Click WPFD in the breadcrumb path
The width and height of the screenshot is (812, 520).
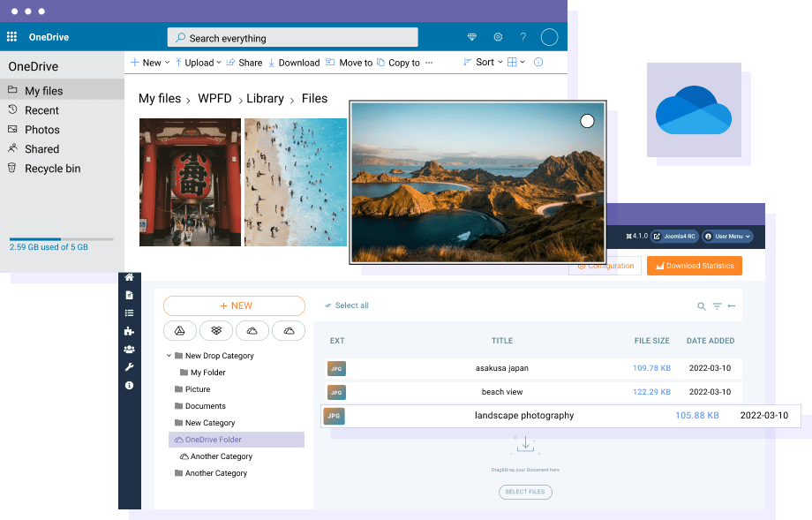(214, 99)
